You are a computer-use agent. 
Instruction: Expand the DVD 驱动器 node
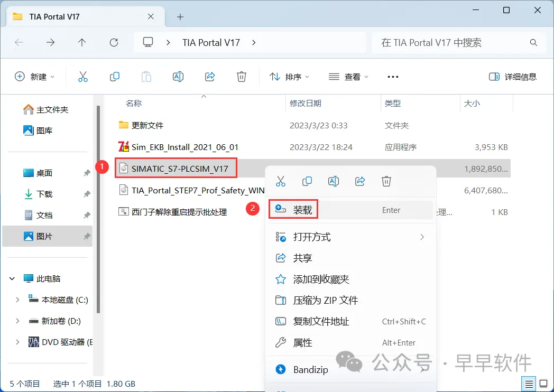click(x=17, y=342)
